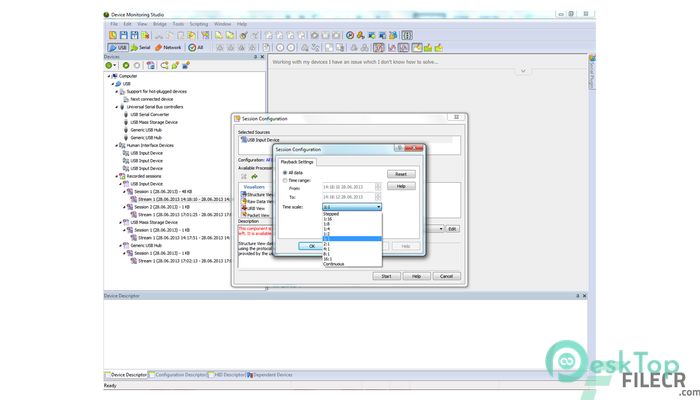Click the Packet View visualizer icon
Viewport: 700px width, 400px height.
244,215
